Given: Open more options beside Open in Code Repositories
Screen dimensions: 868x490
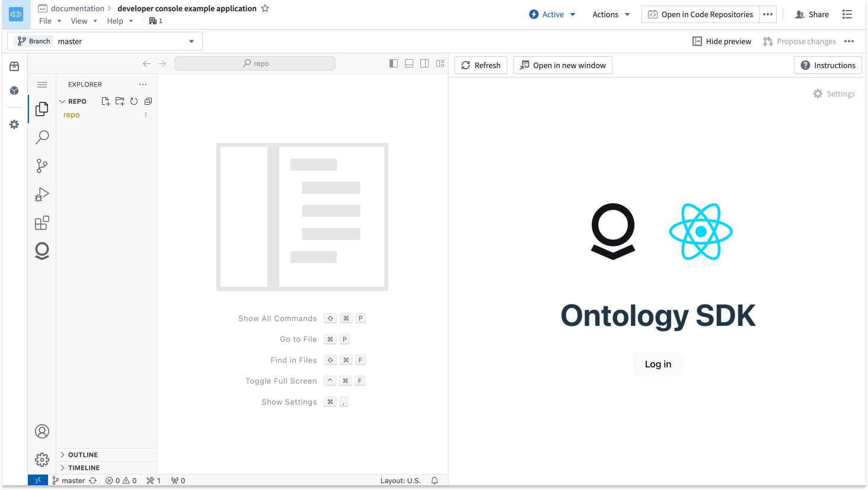Looking at the screenshot, I should point(768,14).
